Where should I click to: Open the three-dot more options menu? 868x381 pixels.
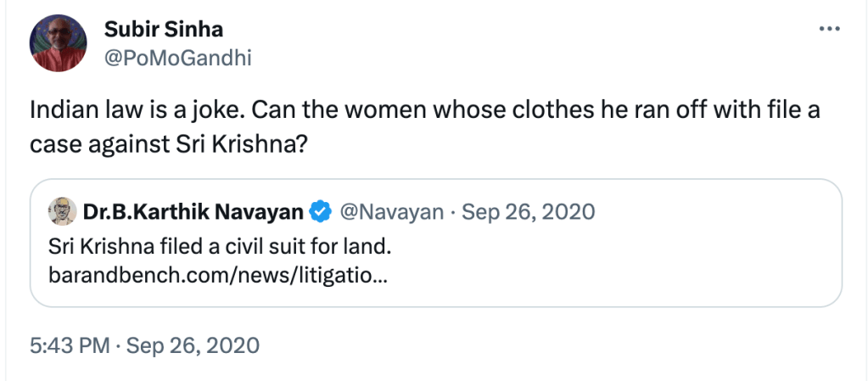pyautogui.click(x=827, y=30)
